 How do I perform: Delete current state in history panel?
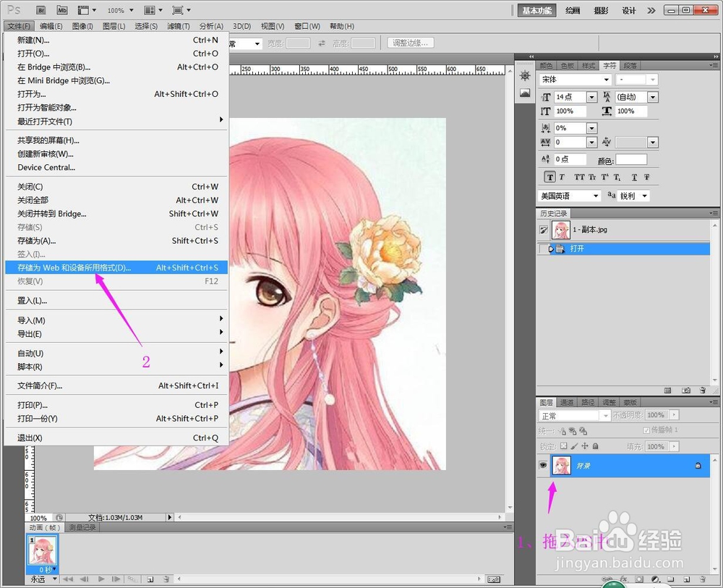point(702,390)
